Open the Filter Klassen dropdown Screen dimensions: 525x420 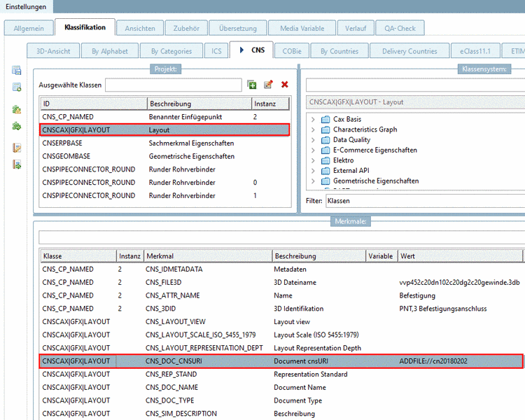point(423,201)
